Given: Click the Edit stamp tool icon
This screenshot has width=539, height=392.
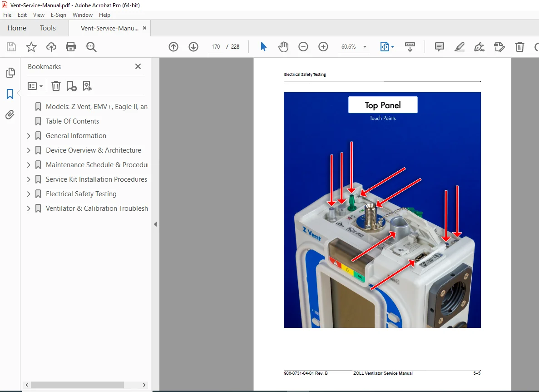Looking at the screenshot, I should (x=499, y=47).
